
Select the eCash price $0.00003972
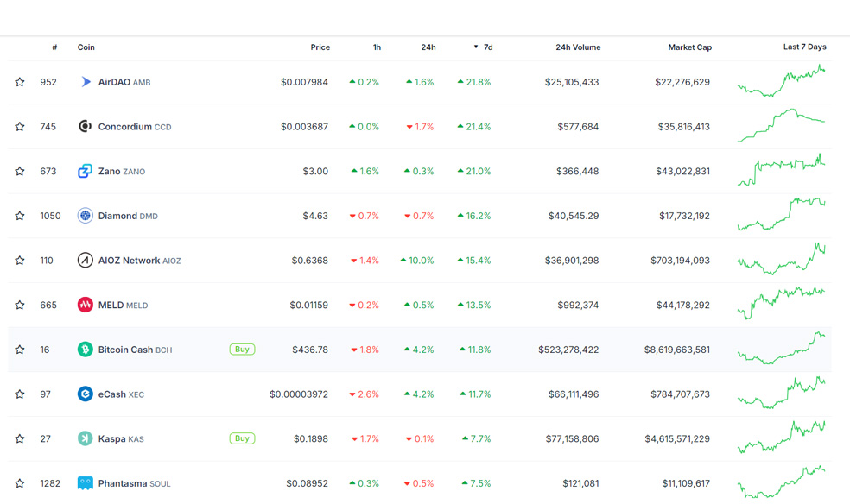(x=299, y=394)
